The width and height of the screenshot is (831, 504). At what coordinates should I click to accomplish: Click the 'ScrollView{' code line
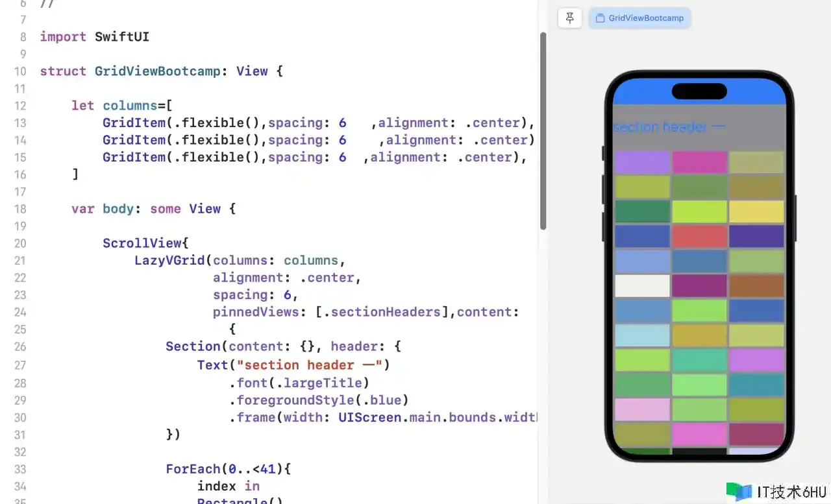tap(145, 243)
